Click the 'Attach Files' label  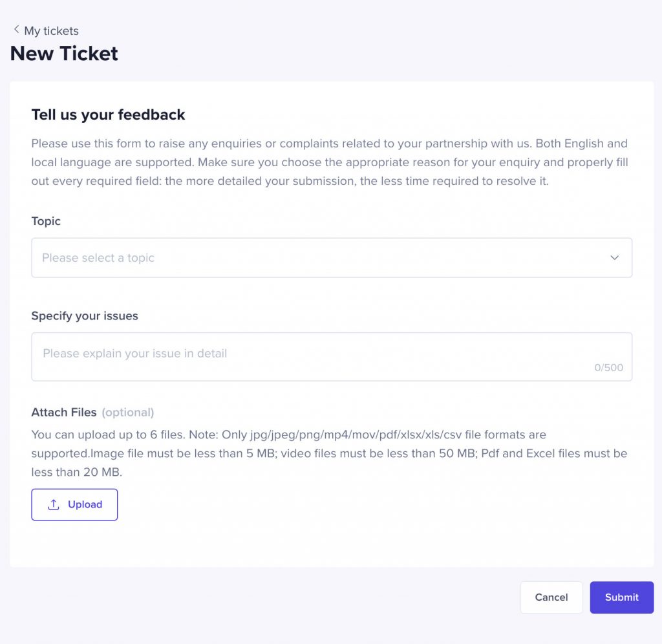pos(64,412)
